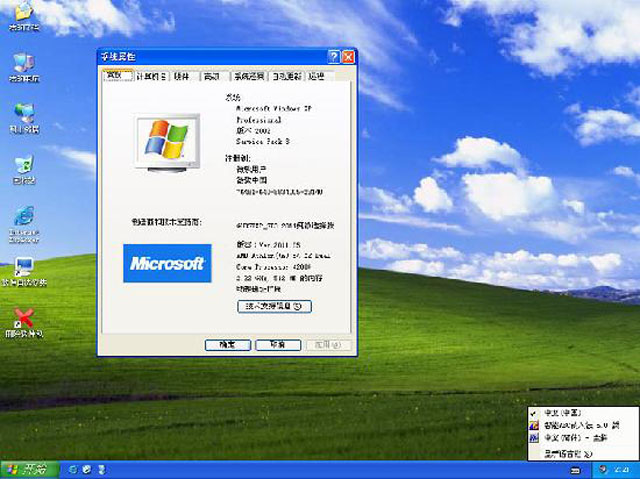Switch to the Automatic Updates tab
This screenshot has height=479, width=640.
click(287, 76)
